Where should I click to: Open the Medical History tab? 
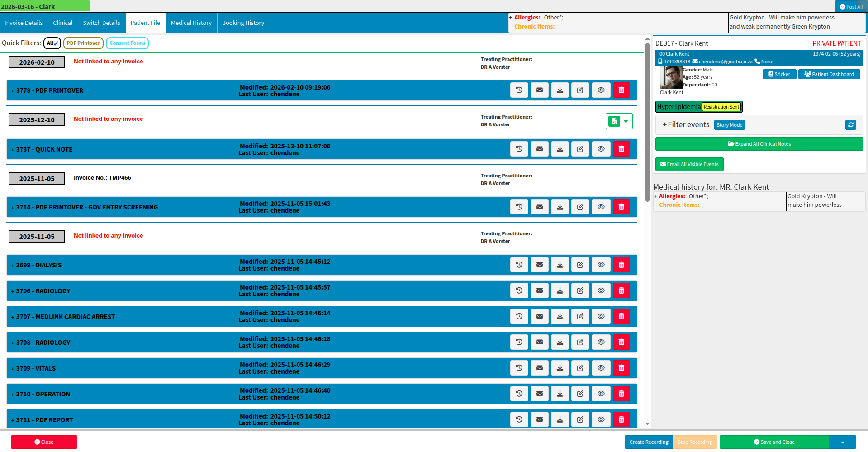tap(191, 23)
